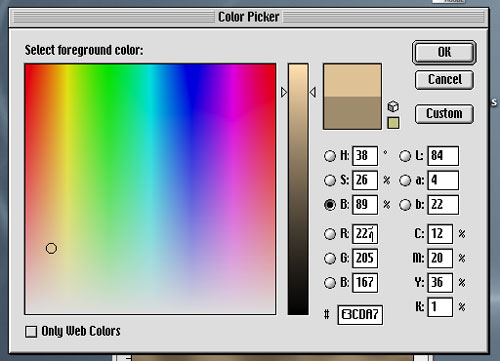
Task: Select the H hue radio button
Action: pyautogui.click(x=330, y=156)
